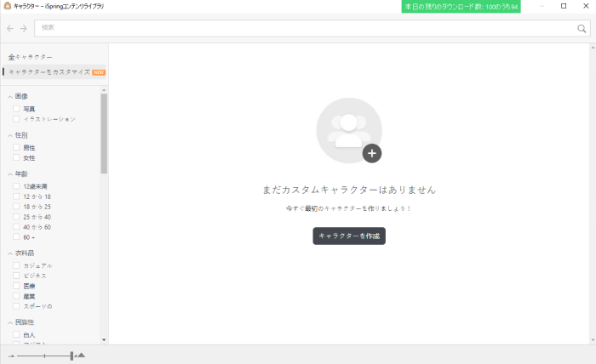Tick the 18 から 25 age checkbox
The height and width of the screenshot is (364, 596).
pos(16,207)
